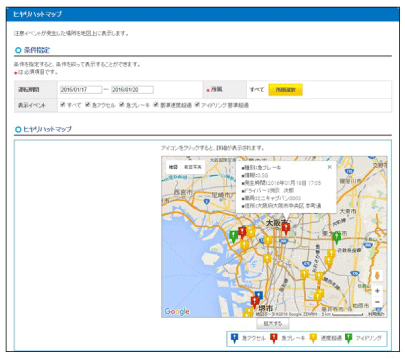405x360 pixels.
Task: Switch the map to 地図 view
Action: 173,167
